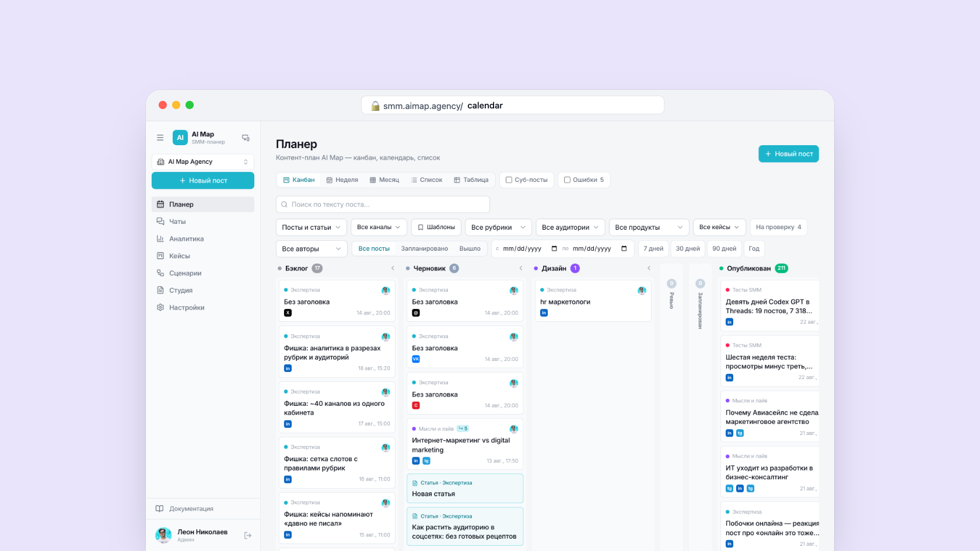
Task: Click top-right Новый пост button
Action: click(789, 154)
